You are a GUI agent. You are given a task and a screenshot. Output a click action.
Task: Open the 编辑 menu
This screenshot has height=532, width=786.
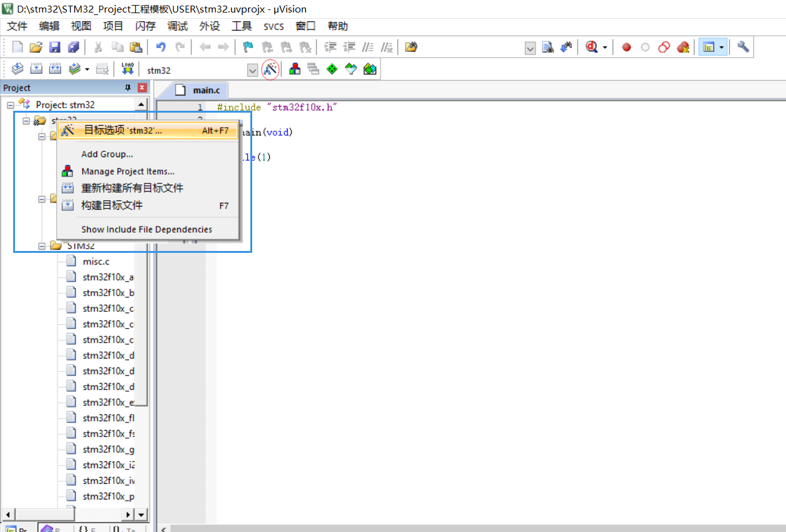49,26
